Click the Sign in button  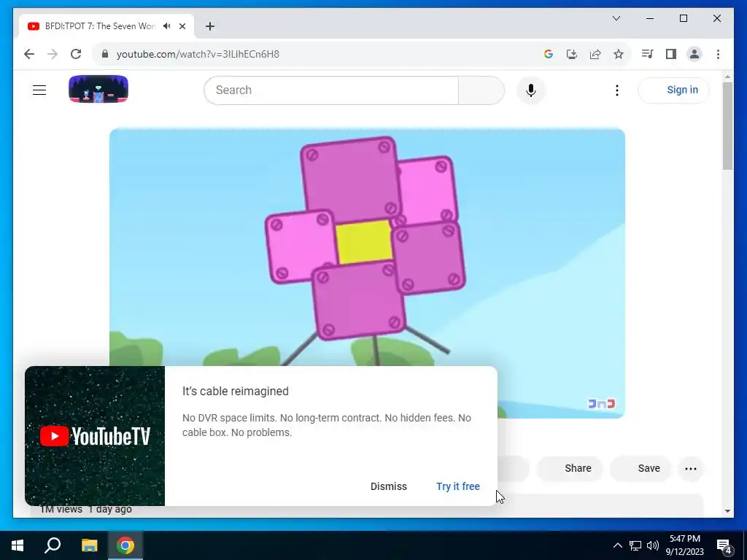click(673, 90)
